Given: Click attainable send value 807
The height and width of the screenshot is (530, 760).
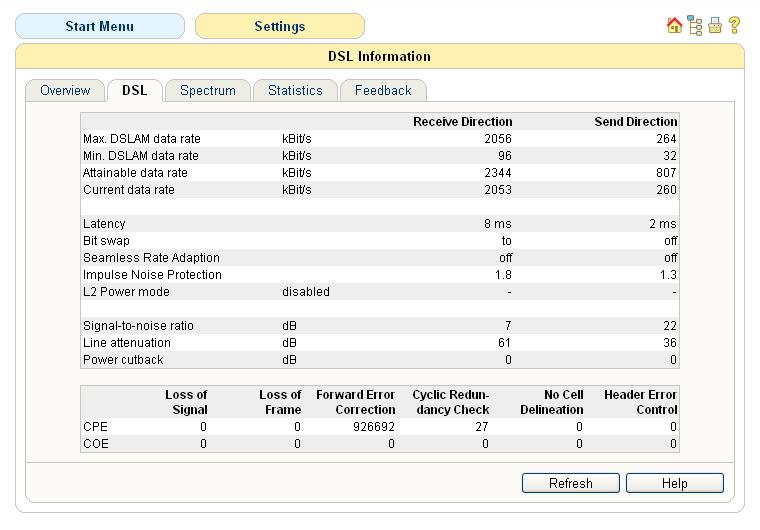Looking at the screenshot, I should (x=666, y=173).
